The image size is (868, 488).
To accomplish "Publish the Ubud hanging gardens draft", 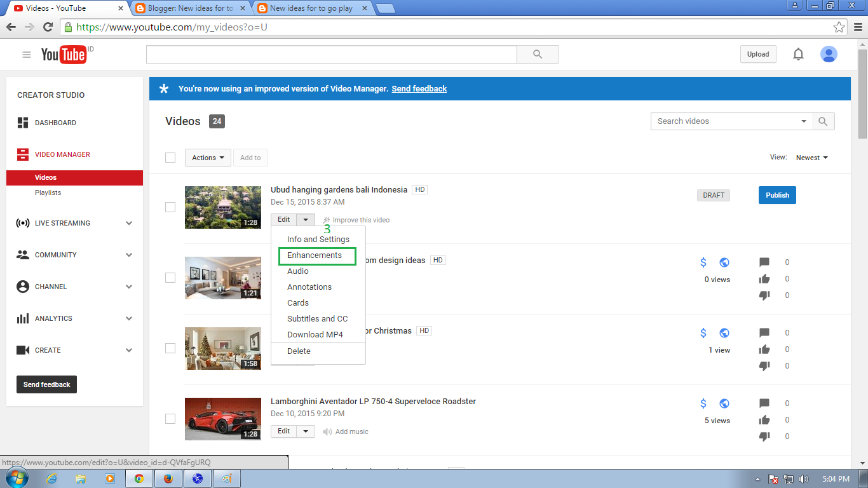I will coord(777,195).
